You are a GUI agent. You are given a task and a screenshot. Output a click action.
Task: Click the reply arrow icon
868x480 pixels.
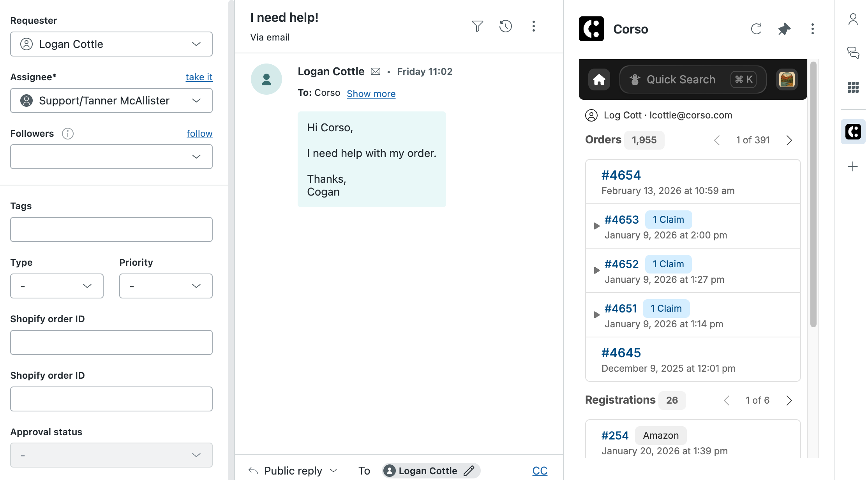click(x=253, y=471)
